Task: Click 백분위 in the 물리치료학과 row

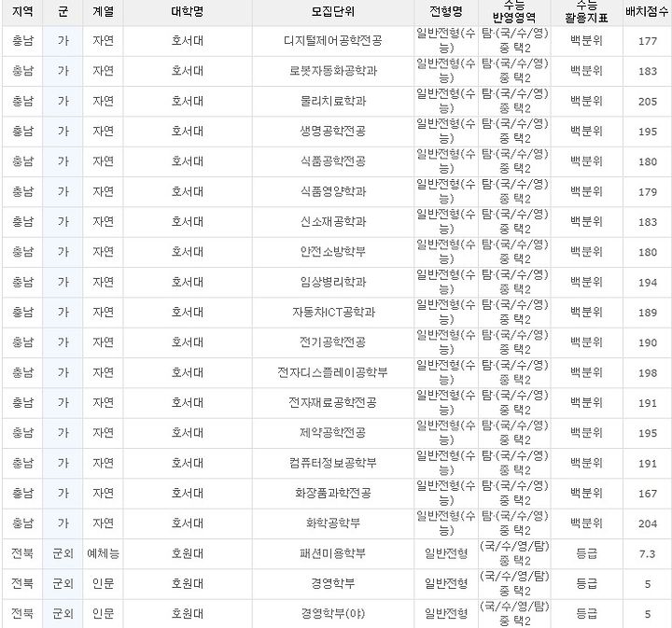Action: click(x=586, y=102)
